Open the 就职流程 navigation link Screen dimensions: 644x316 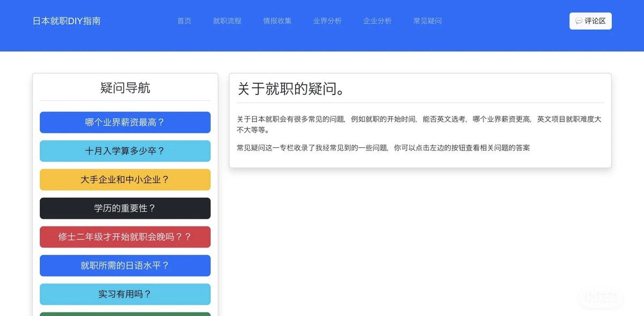point(227,21)
